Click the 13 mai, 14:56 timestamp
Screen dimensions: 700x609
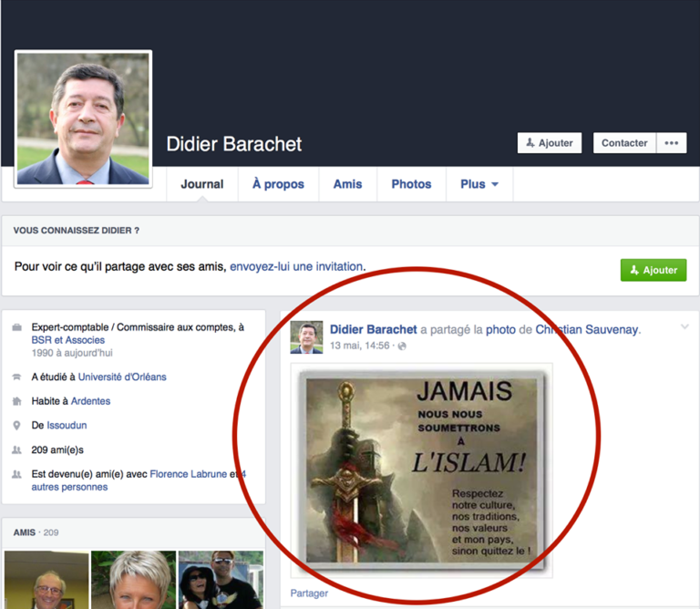359,346
